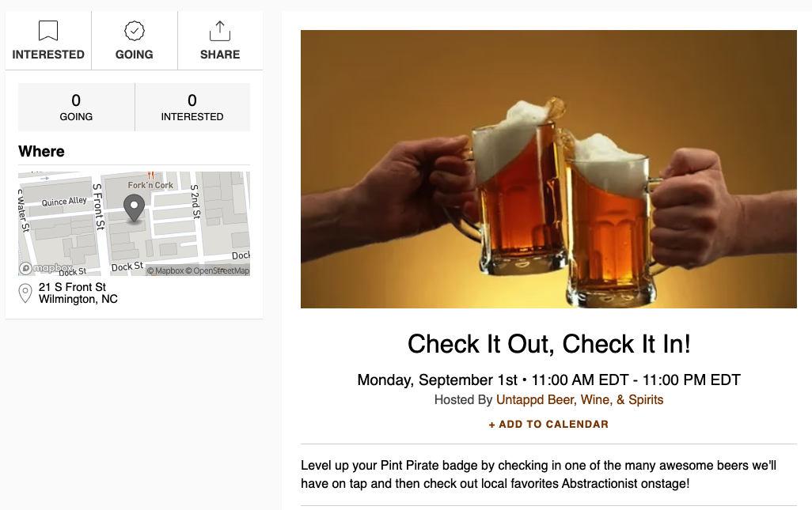This screenshot has height=510, width=812.
Task: Click Quince Alley label on the map
Action: tap(64, 201)
